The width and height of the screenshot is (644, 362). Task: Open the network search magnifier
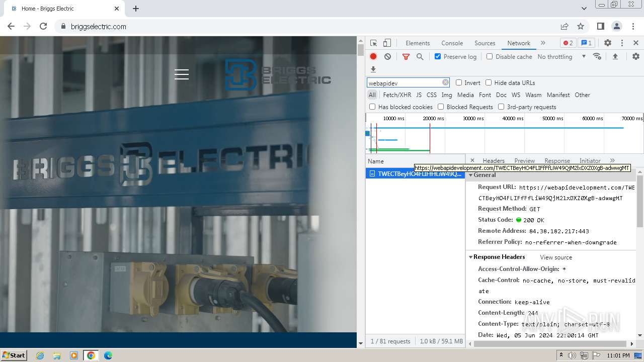pos(420,56)
